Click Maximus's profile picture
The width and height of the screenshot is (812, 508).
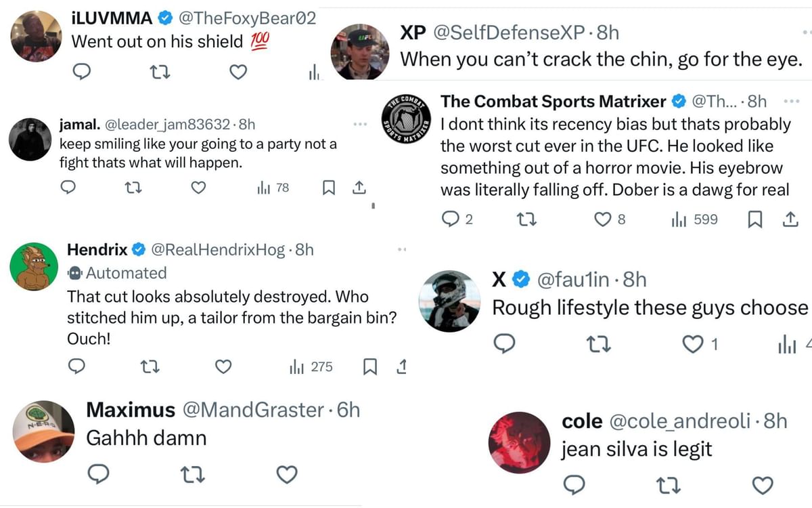(x=43, y=432)
